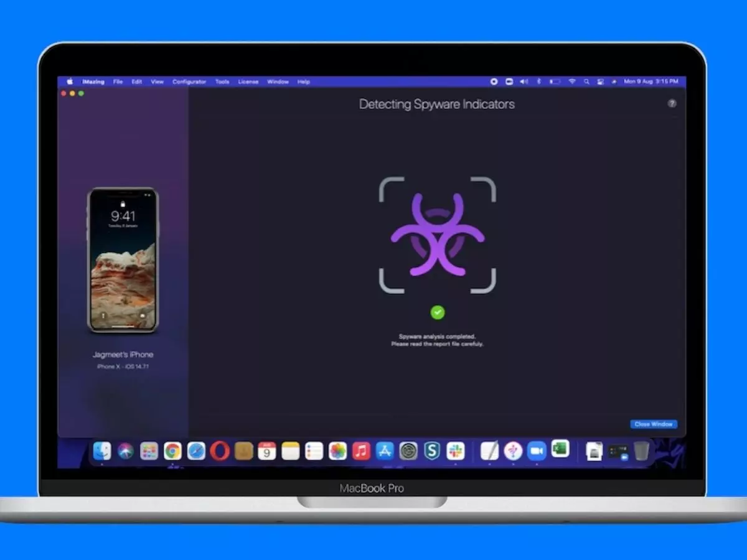Open Opera browser in the dock
Image resolution: width=747 pixels, height=560 pixels.
tap(220, 451)
